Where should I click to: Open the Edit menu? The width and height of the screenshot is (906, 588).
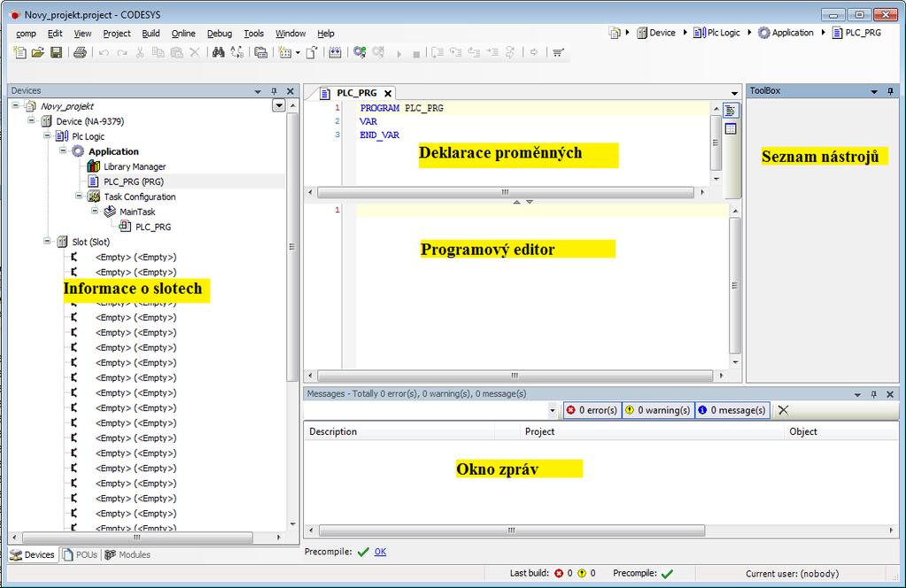click(55, 34)
